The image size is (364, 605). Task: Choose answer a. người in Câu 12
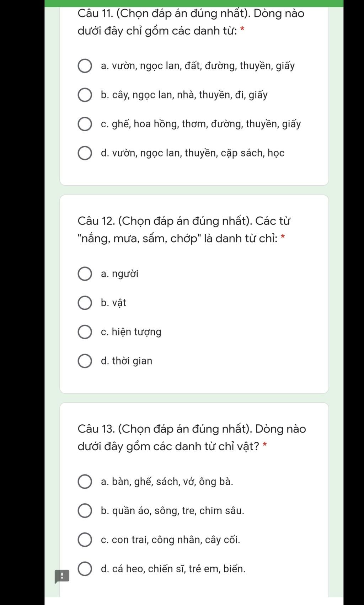(x=85, y=274)
